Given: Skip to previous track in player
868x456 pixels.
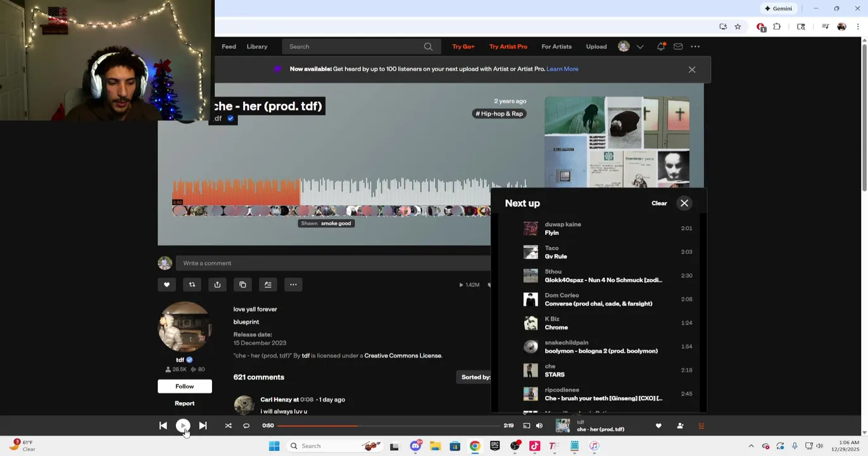Looking at the screenshot, I should 163,426.
